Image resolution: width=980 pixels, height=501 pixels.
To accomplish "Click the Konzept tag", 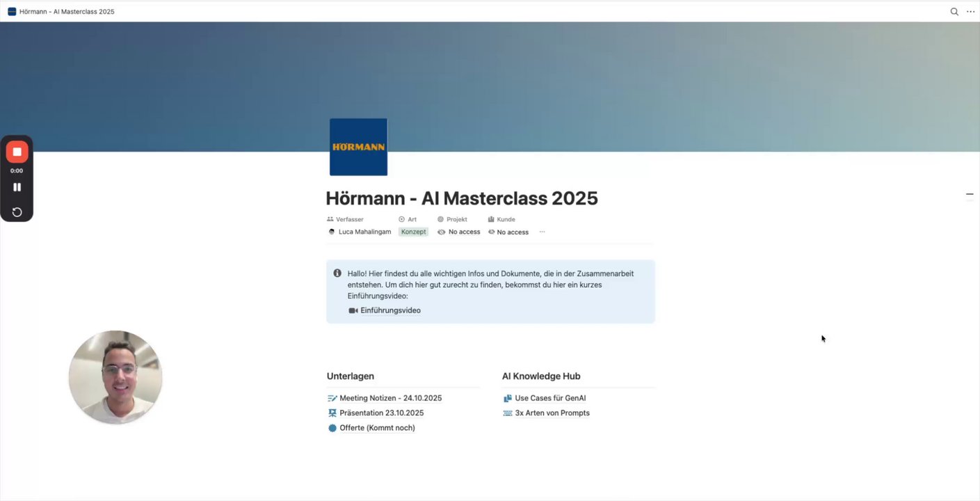I will [x=413, y=232].
